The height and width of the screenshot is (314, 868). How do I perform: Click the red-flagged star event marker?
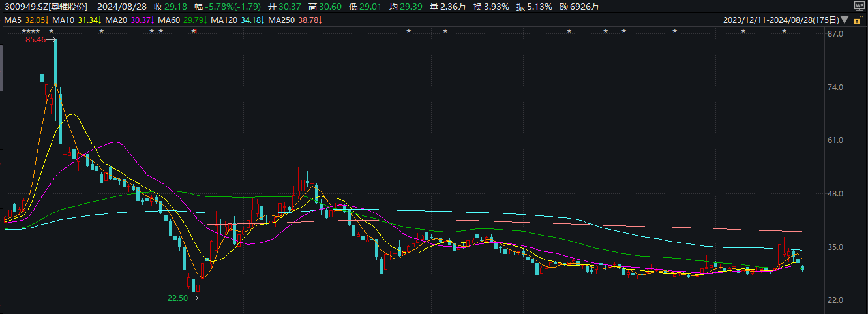(x=194, y=31)
